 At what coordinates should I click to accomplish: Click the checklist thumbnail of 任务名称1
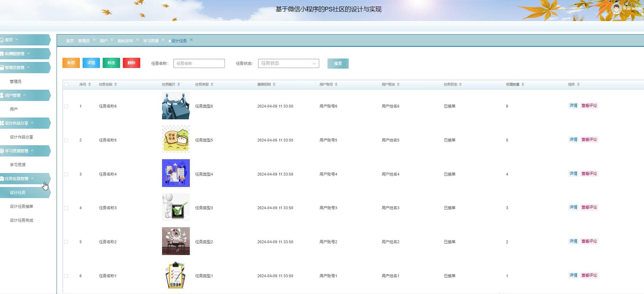tap(176, 275)
